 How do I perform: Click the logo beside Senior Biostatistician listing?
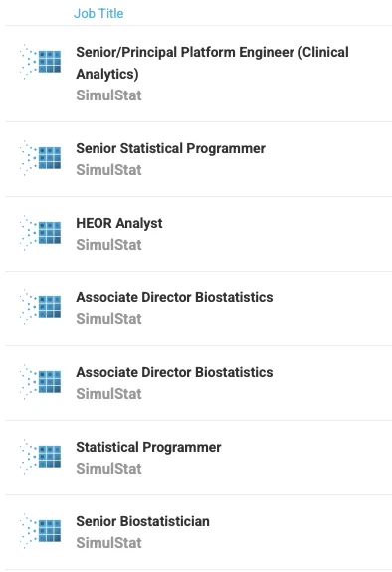pyautogui.click(x=41, y=531)
